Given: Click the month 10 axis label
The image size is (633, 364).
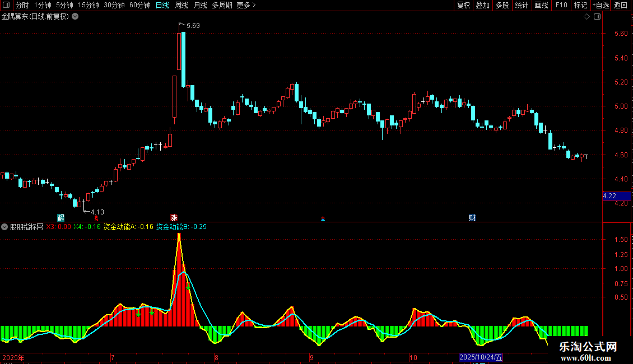Looking at the screenshot, I should pos(413,357).
